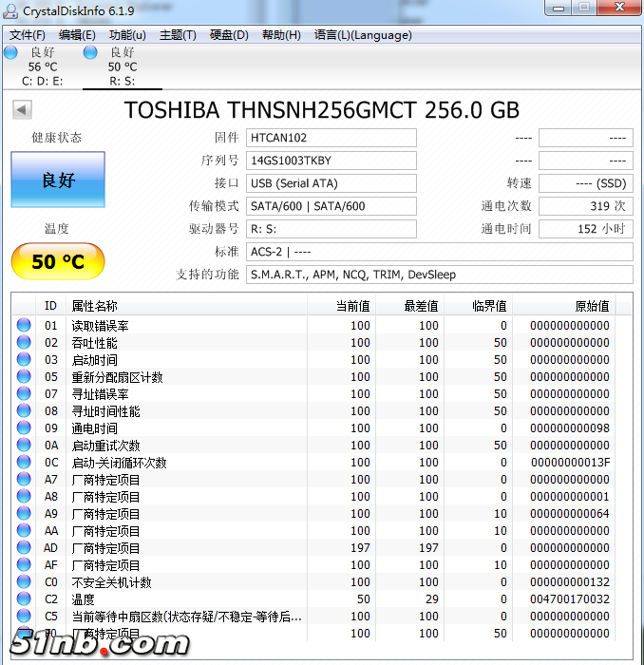Image resolution: width=644 pixels, height=665 pixels.
Task: Select the 寻址时间性能 attribute row
Action: [313, 411]
